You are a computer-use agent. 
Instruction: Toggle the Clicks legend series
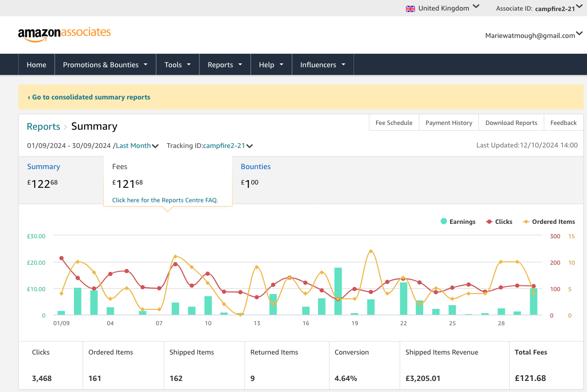[499, 221]
